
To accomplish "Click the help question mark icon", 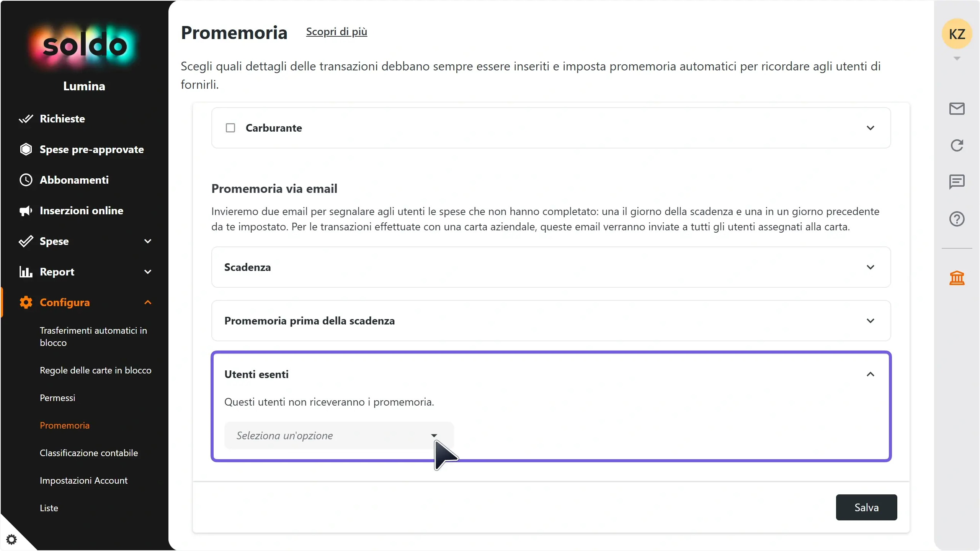I will click(957, 219).
